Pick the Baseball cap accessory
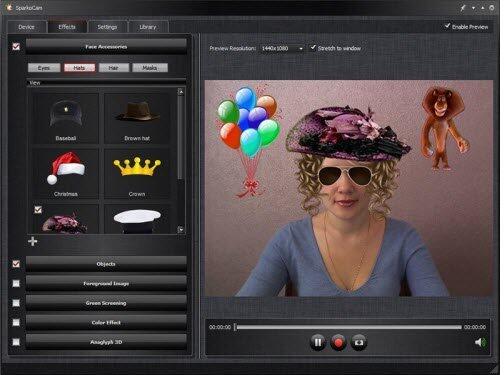The width and height of the screenshot is (504, 375). 66,118
